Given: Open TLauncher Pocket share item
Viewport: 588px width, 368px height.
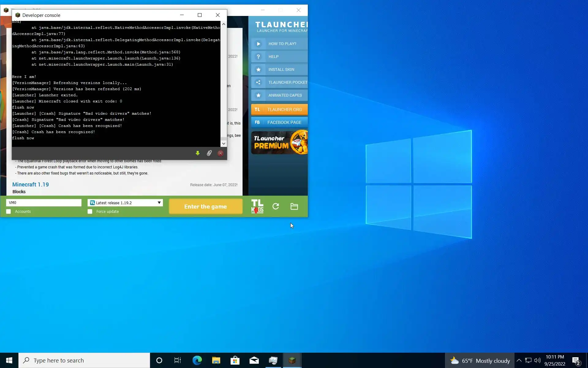Looking at the screenshot, I should coord(279,82).
